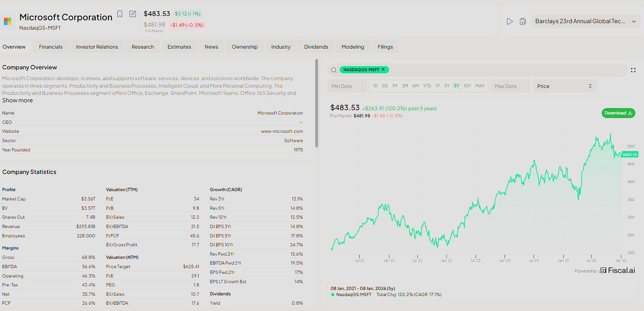The height and width of the screenshot is (311, 644).
Task: Click the +$263.91 (120.2%) past 5 years label
Action: pos(399,108)
